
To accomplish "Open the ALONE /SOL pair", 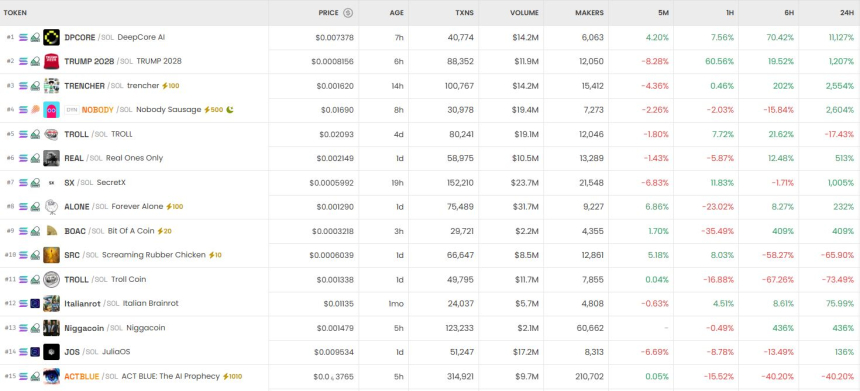I will click(86, 207).
